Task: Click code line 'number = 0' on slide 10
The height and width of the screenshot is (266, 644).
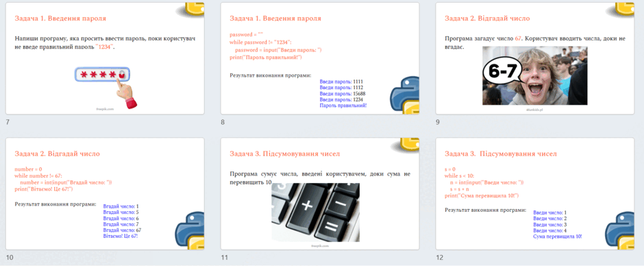Action: (x=28, y=169)
